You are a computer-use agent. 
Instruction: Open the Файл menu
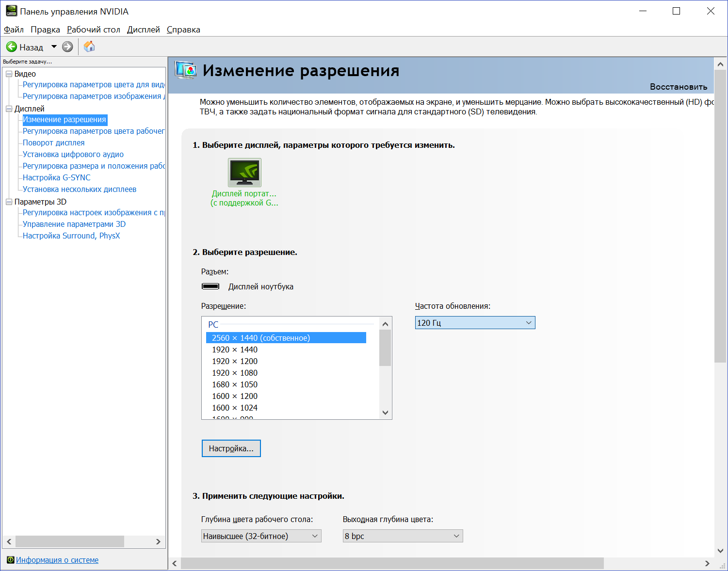[x=14, y=30]
